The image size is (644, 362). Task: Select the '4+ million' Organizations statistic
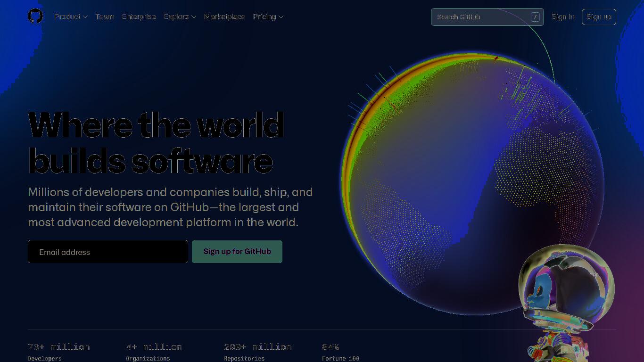click(154, 352)
